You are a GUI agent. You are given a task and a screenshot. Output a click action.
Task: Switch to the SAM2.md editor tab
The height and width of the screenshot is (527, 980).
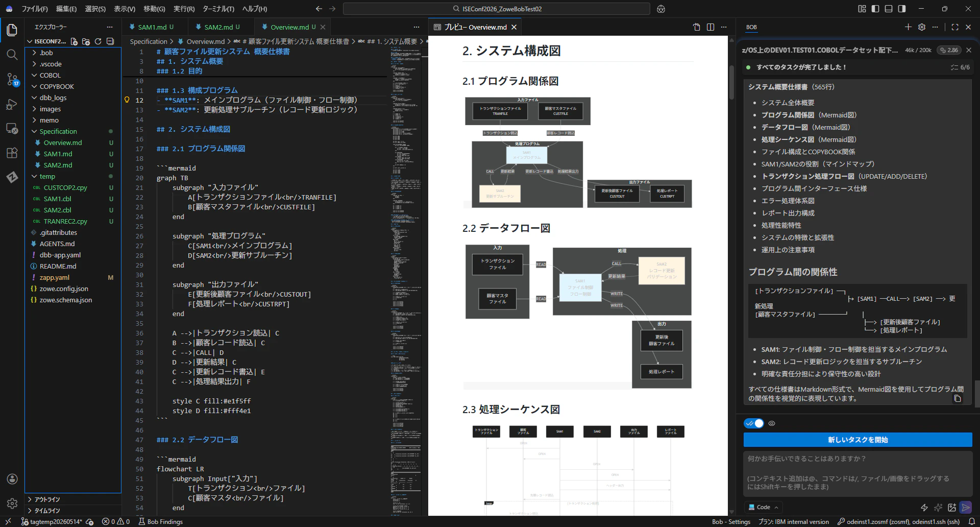[x=222, y=27]
